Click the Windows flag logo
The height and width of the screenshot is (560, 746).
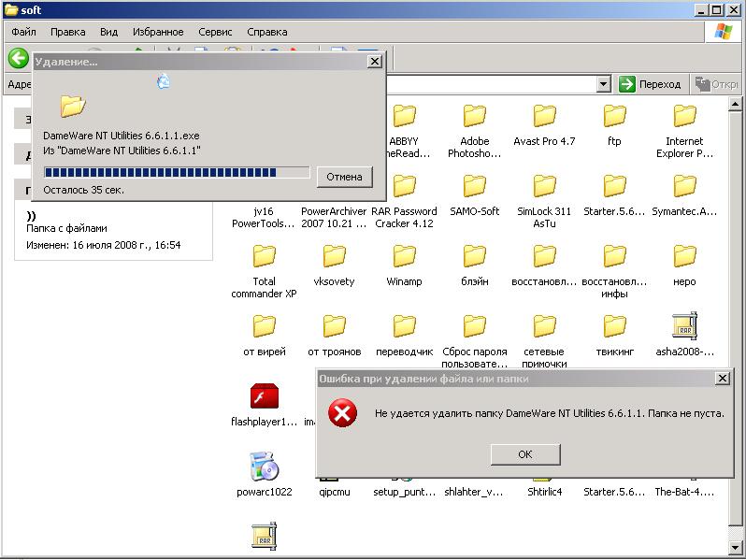[x=724, y=32]
